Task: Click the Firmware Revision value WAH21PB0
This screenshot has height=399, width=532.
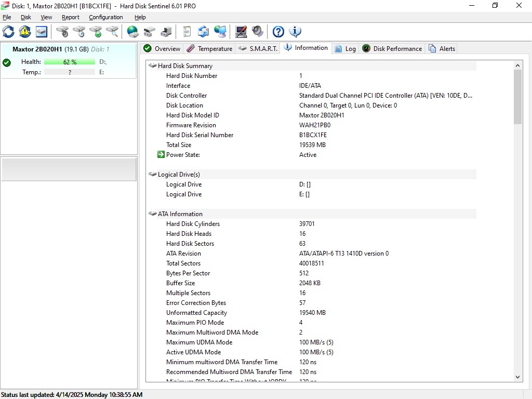Action: click(x=315, y=125)
